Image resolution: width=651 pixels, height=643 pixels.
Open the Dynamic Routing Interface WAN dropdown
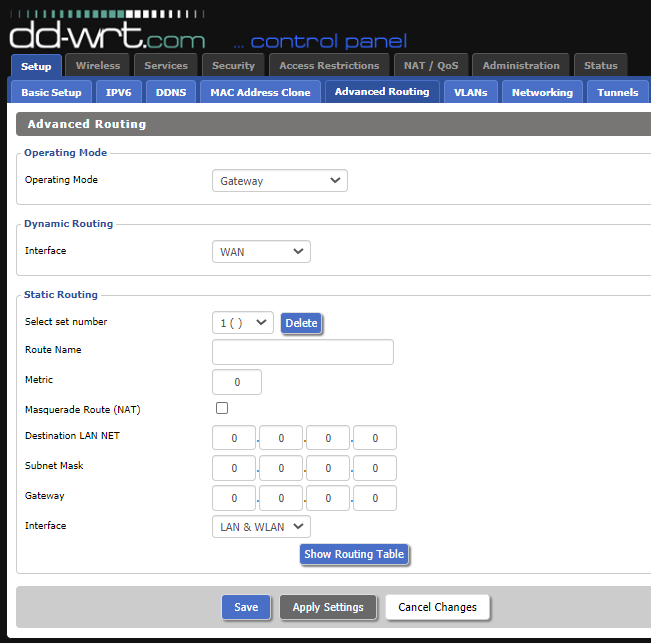(261, 252)
